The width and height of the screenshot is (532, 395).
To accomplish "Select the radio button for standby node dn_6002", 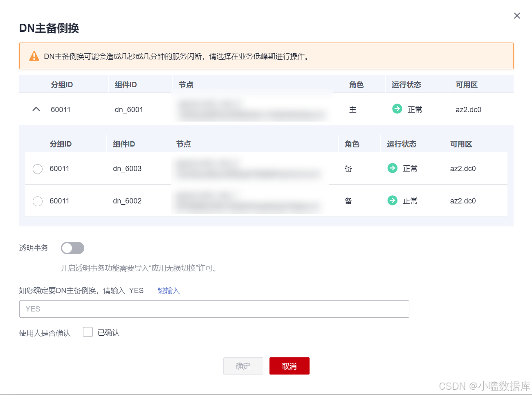I will pos(37,201).
